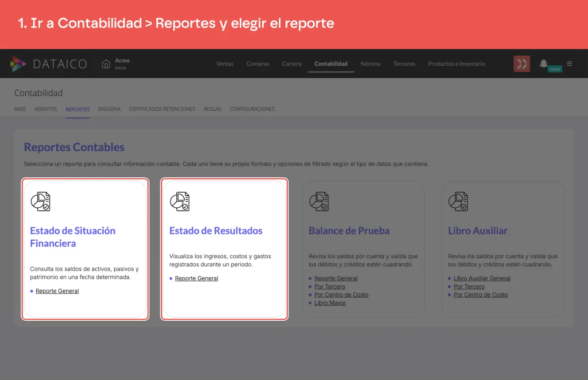Open the Libro Auxiliar General link
This screenshot has width=588, height=380.
click(x=482, y=278)
